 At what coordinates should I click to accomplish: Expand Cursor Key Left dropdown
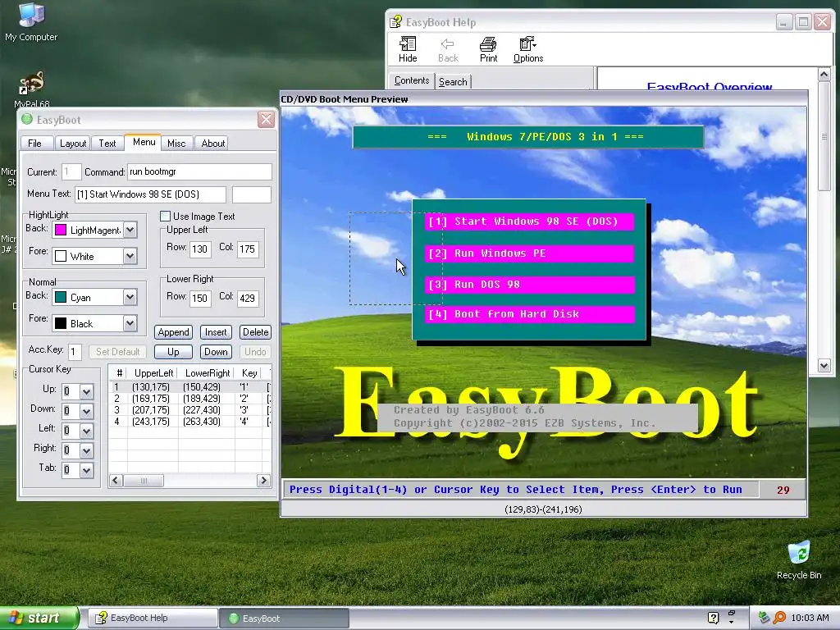(x=87, y=431)
